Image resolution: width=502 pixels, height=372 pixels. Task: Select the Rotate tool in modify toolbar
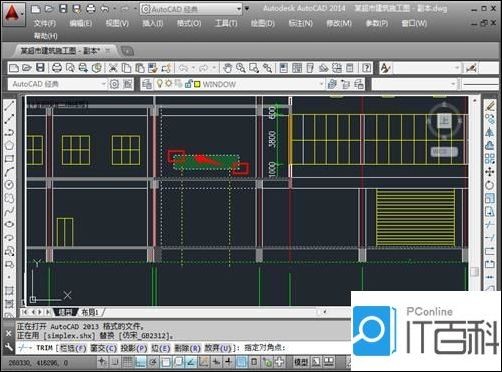pyautogui.click(x=489, y=185)
